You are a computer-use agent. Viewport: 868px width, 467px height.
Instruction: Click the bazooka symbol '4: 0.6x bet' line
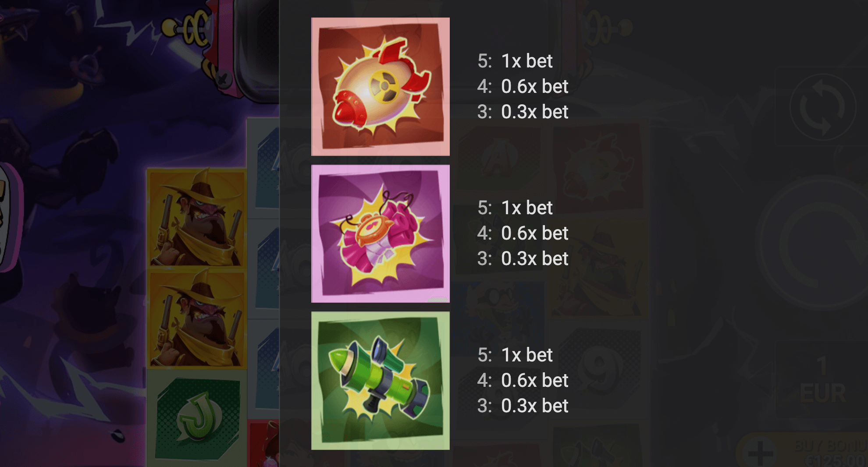[x=523, y=380]
